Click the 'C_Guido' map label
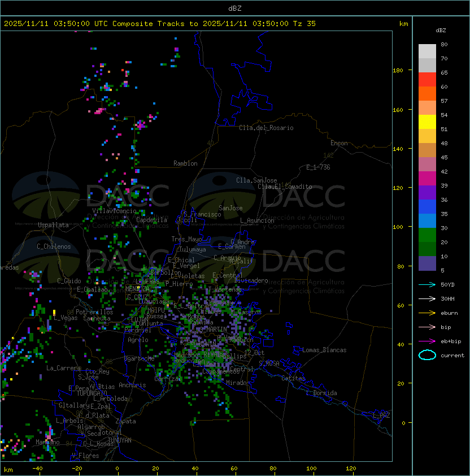470x476 pixels. 69,281
